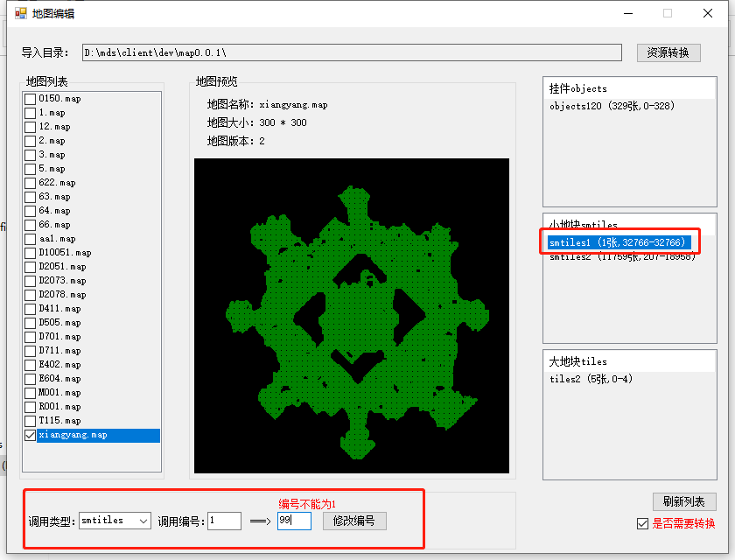Select smtiles1 in the 小地块 list

click(616, 242)
